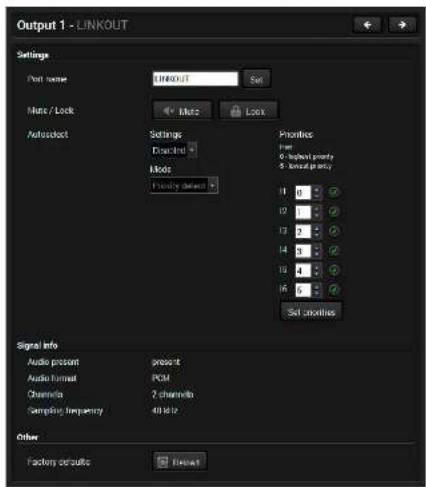
Task: Click the Autoselect label
Action: coord(48,134)
